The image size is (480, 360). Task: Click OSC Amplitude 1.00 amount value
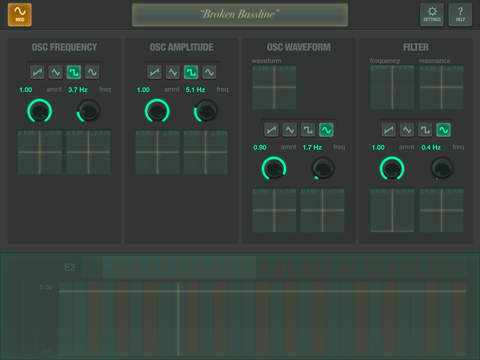click(x=143, y=90)
